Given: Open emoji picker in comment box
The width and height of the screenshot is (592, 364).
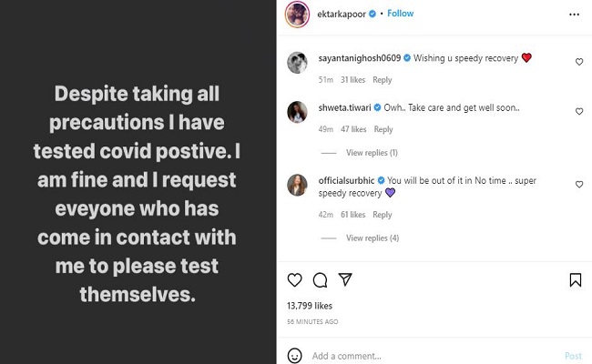Looking at the screenshot, I should (x=294, y=355).
